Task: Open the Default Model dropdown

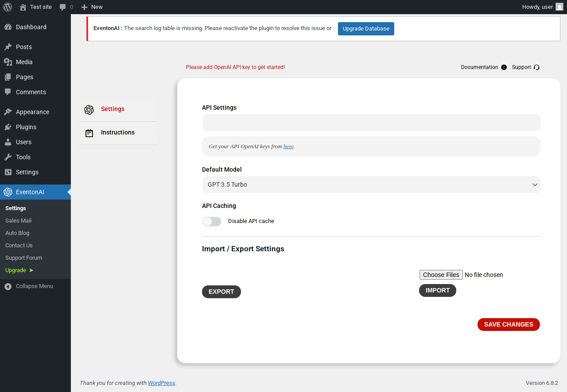Action: (x=371, y=184)
